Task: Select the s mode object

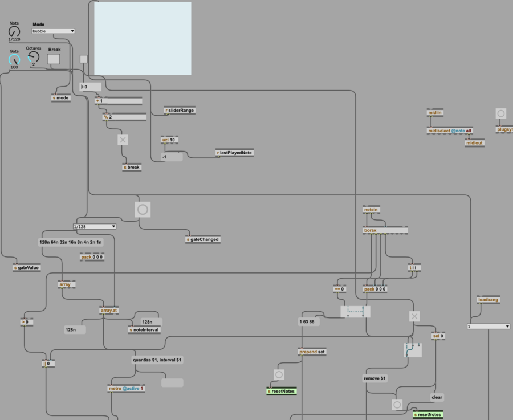Action: 61,98
